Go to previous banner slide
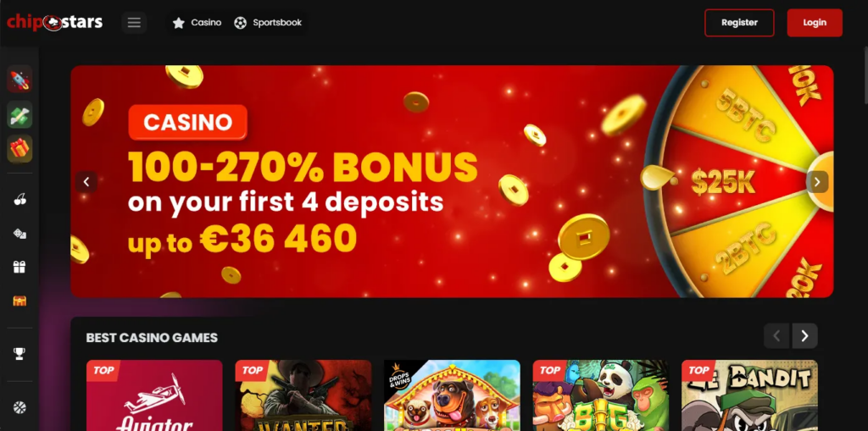This screenshot has height=431, width=868. point(86,181)
